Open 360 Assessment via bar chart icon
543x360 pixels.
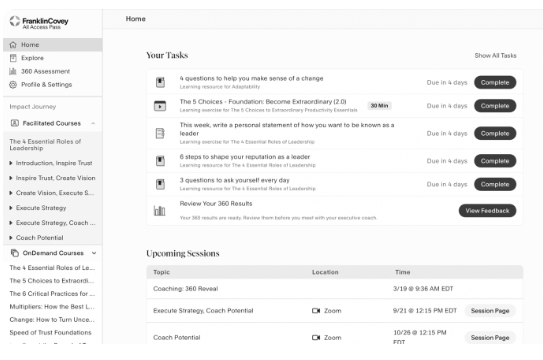coord(13,71)
